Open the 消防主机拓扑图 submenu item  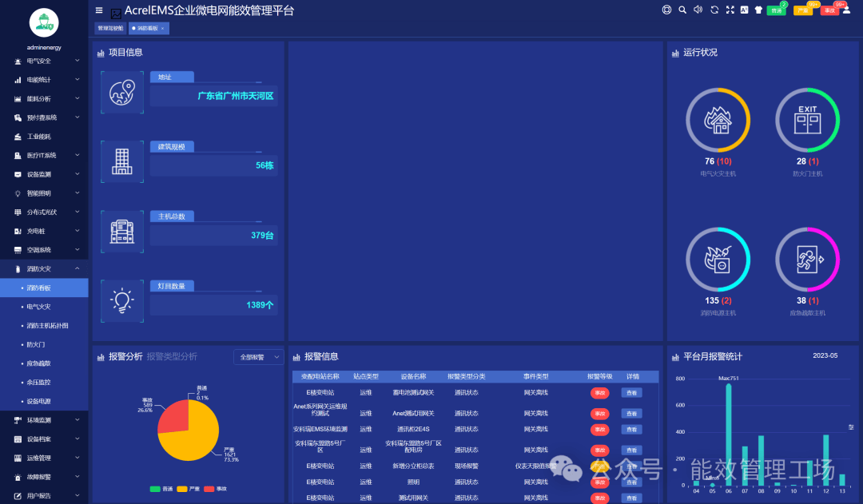tap(44, 326)
